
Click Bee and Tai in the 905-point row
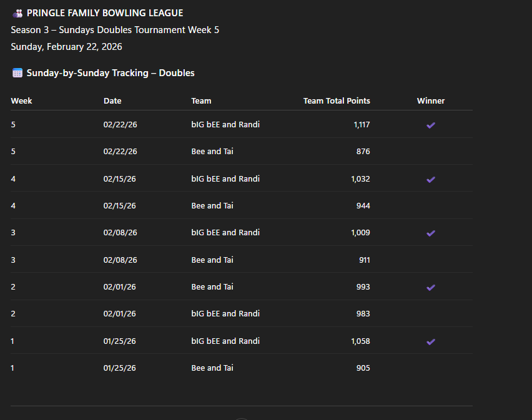[212, 368]
